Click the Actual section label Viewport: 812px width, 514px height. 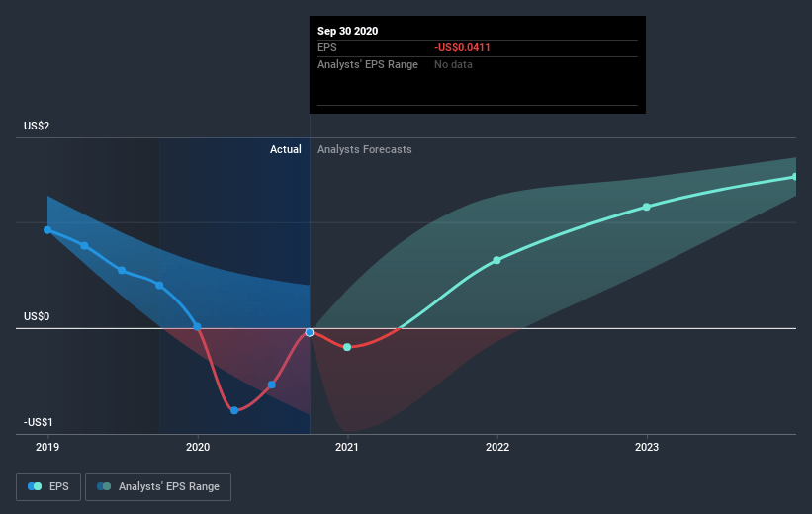[286, 149]
